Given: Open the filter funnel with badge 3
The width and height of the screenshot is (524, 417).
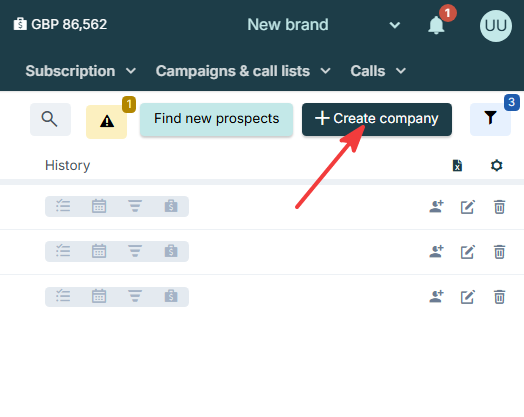Looking at the screenshot, I should coord(490,119).
